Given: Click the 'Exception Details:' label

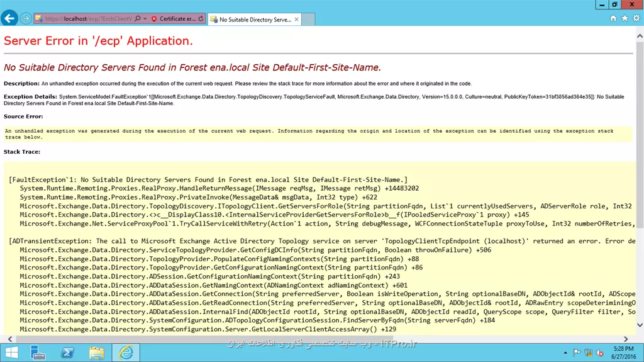Looking at the screenshot, I should pyautogui.click(x=30, y=97).
